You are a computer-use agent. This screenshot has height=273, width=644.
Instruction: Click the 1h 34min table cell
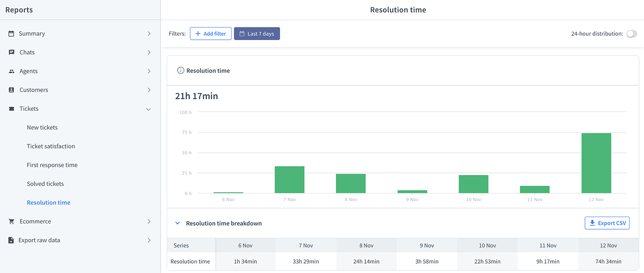click(x=246, y=261)
